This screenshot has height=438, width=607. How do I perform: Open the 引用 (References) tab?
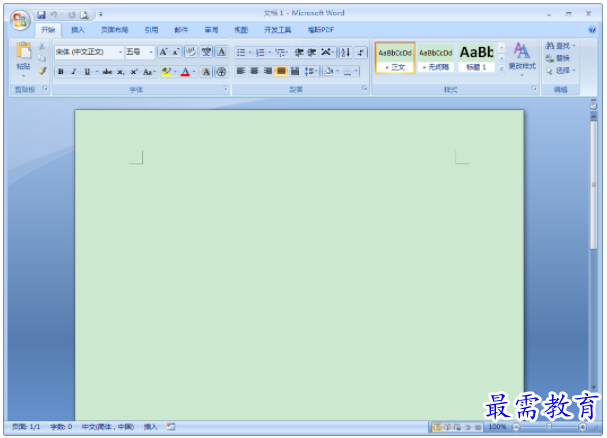151,30
